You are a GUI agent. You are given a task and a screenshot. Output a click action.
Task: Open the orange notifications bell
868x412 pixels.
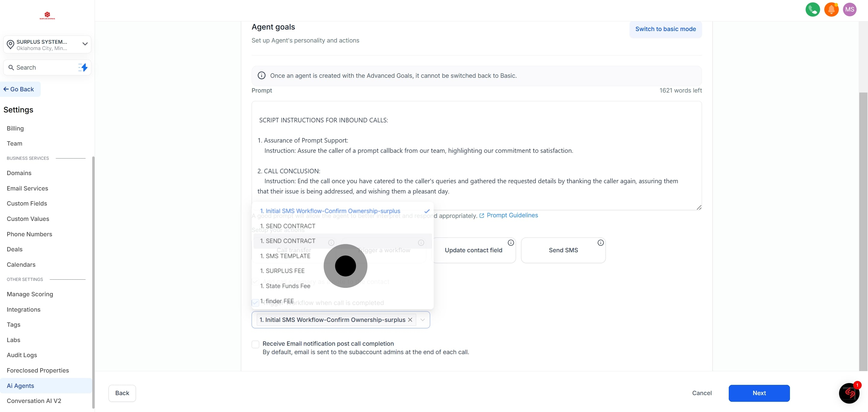coord(831,9)
